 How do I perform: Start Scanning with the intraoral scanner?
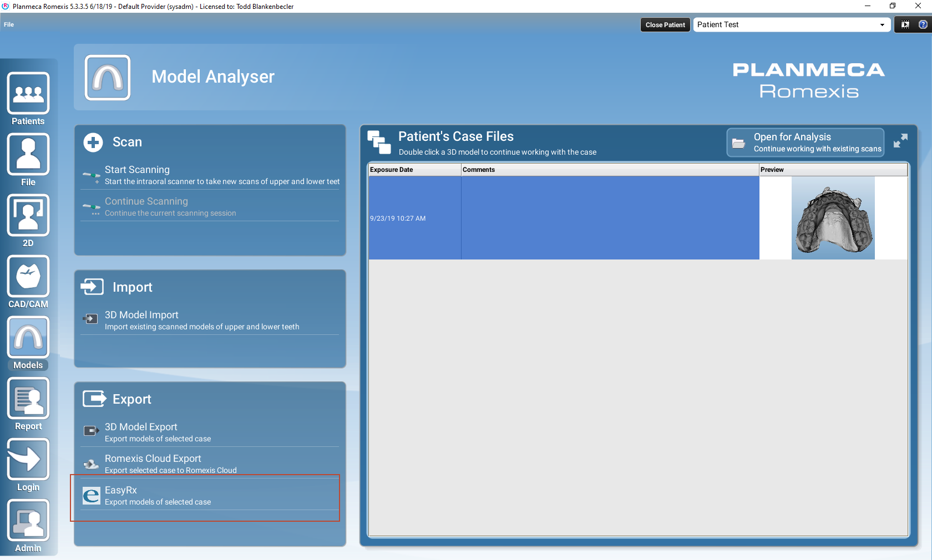point(210,175)
